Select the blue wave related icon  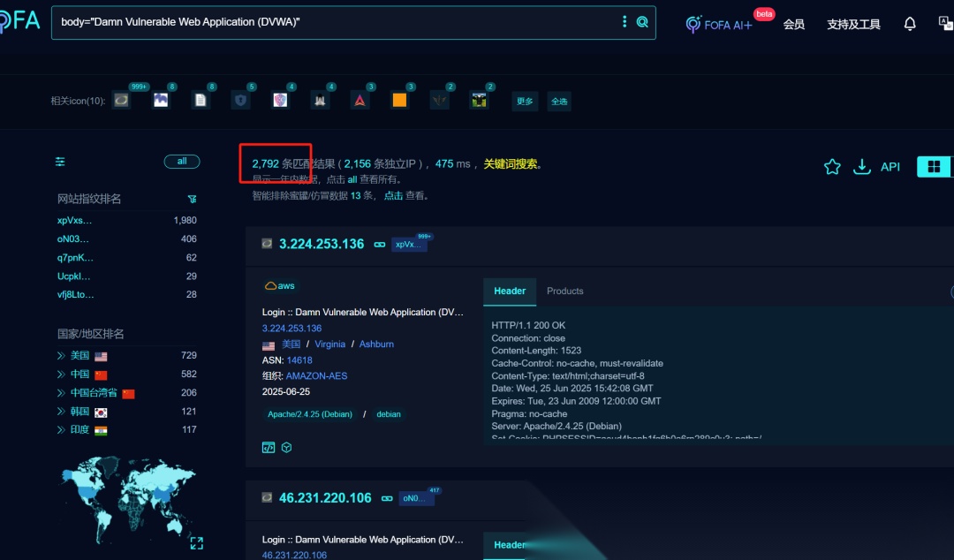pyautogui.click(x=161, y=101)
